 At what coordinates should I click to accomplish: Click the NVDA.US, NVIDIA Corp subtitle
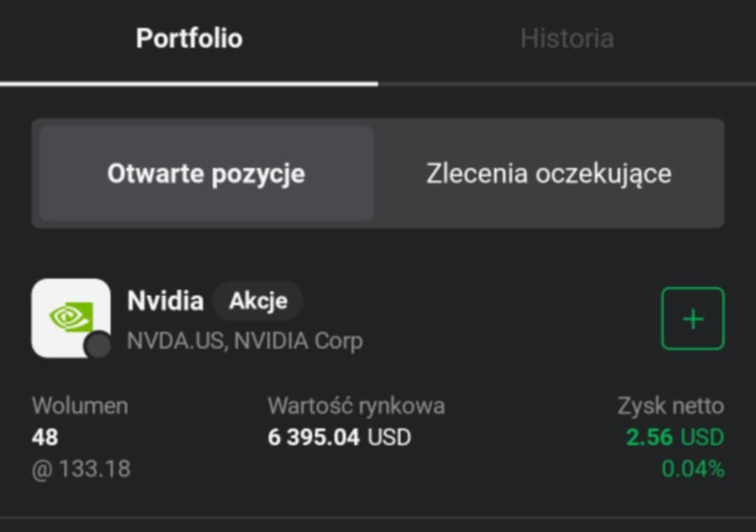tap(244, 341)
